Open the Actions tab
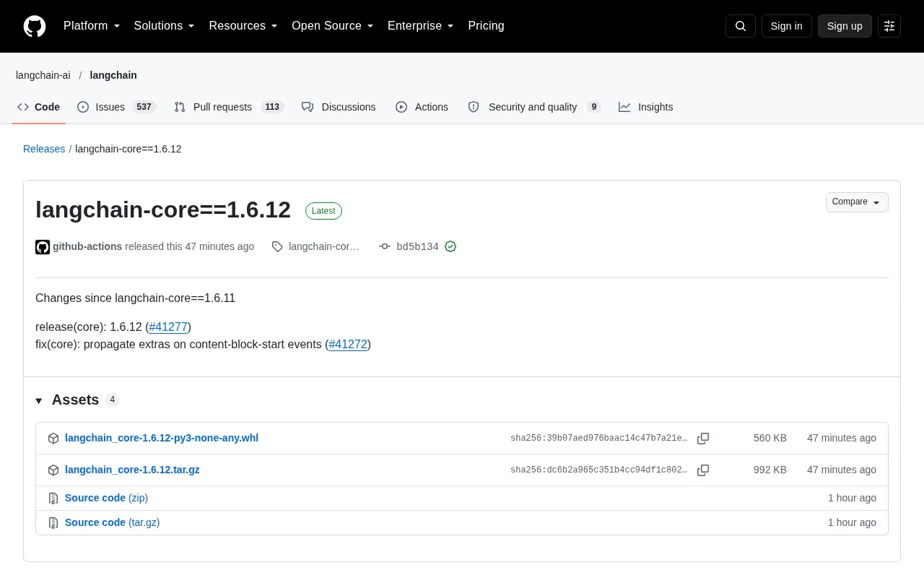The height and width of the screenshot is (578, 924). (422, 107)
